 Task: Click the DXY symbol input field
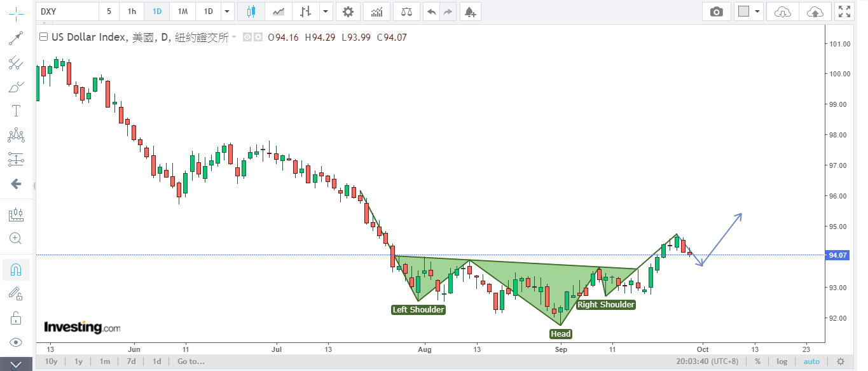pyautogui.click(x=67, y=11)
